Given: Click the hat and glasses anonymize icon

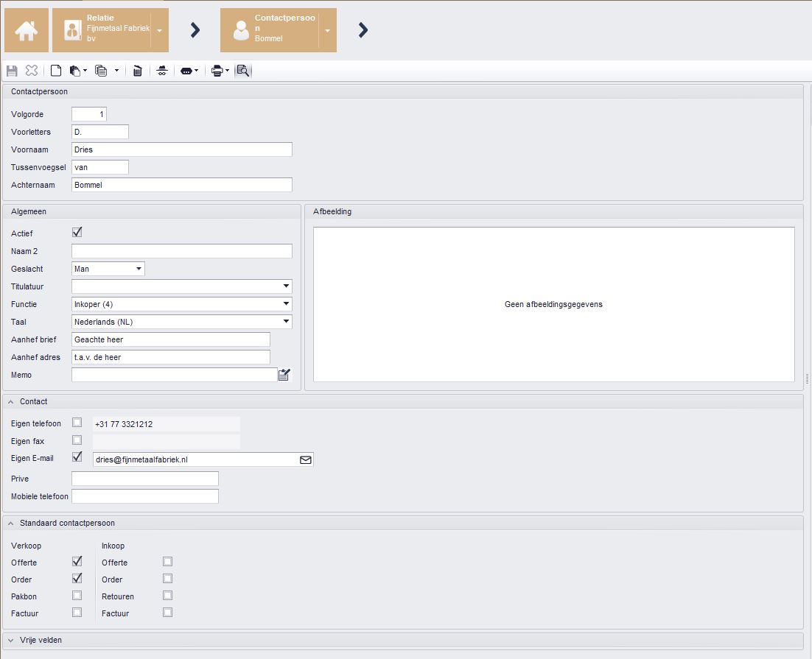Looking at the screenshot, I should [x=162, y=71].
